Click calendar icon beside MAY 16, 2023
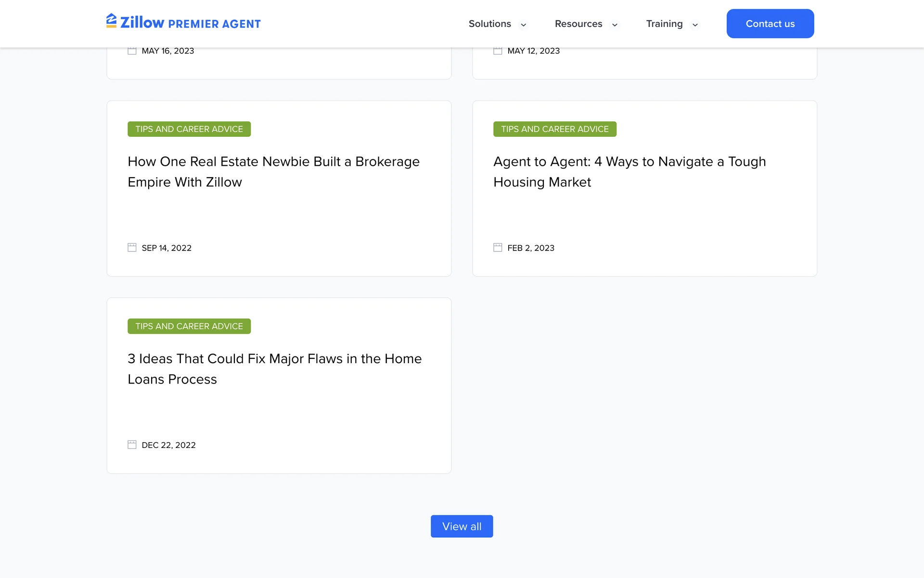Screen dimensions: 924x578 132,51
